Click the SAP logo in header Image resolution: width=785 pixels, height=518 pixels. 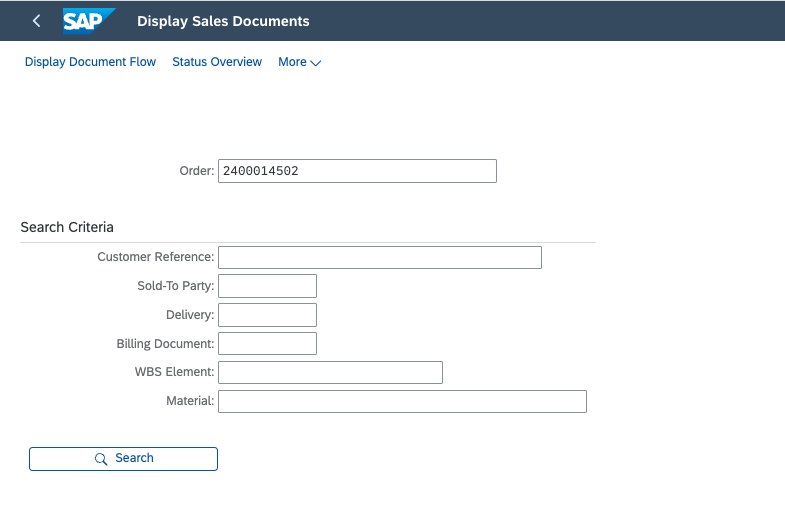click(x=89, y=21)
